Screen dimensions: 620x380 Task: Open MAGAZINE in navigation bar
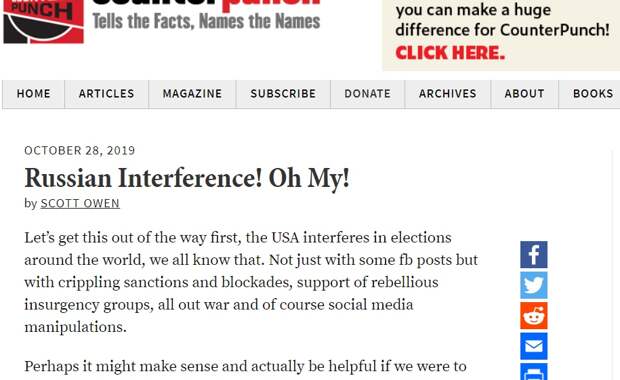193,94
